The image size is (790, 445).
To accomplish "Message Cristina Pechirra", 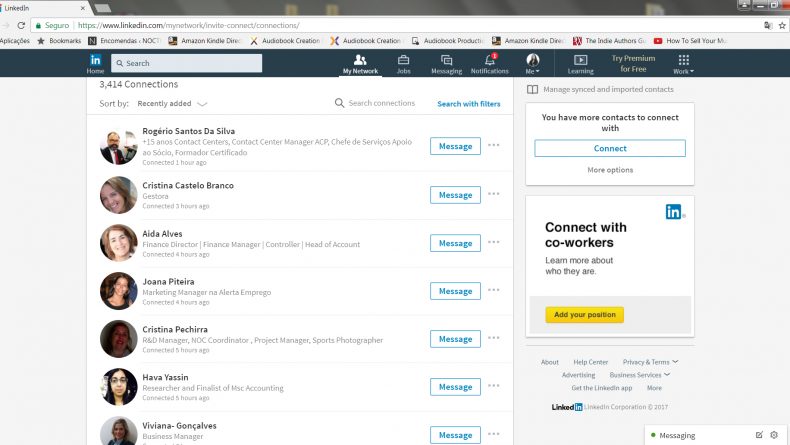I will (455, 339).
